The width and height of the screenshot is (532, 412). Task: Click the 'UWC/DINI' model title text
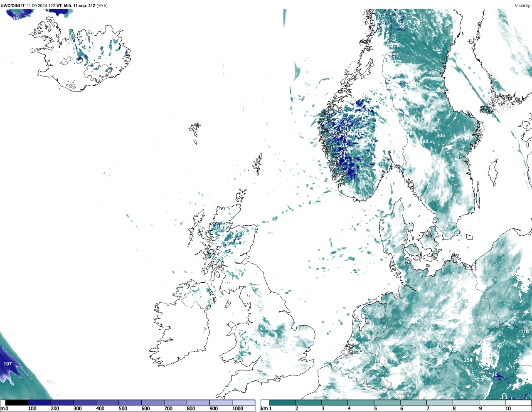coord(10,6)
